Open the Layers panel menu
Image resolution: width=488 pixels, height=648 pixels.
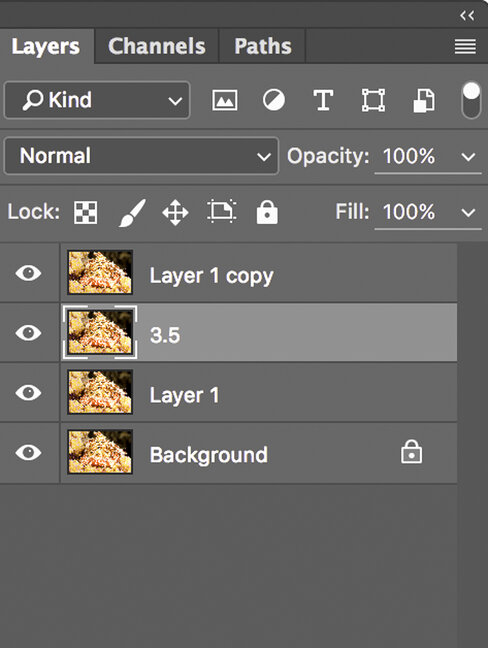coord(465,46)
